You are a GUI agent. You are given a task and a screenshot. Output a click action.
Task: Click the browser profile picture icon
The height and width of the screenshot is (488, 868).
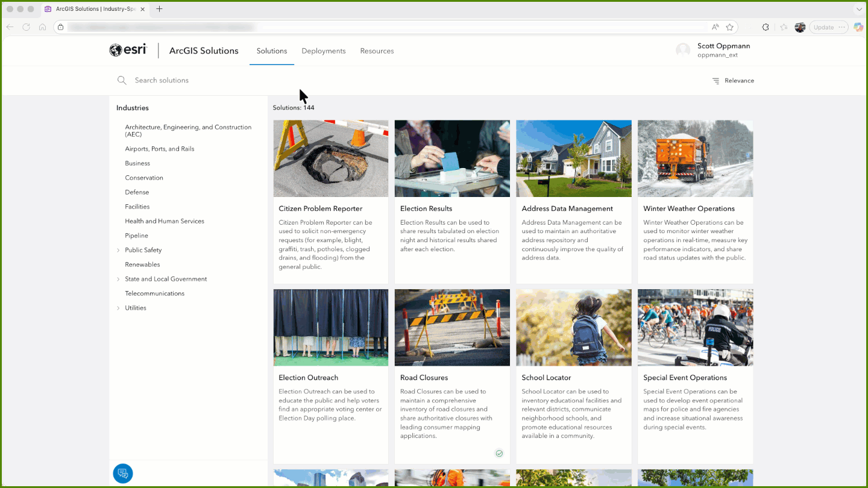pyautogui.click(x=800, y=27)
